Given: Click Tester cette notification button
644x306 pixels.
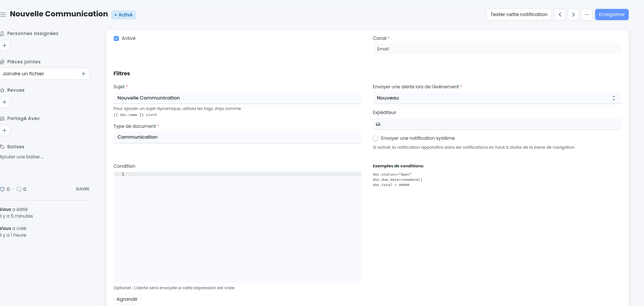Looking at the screenshot, I should (518, 15).
